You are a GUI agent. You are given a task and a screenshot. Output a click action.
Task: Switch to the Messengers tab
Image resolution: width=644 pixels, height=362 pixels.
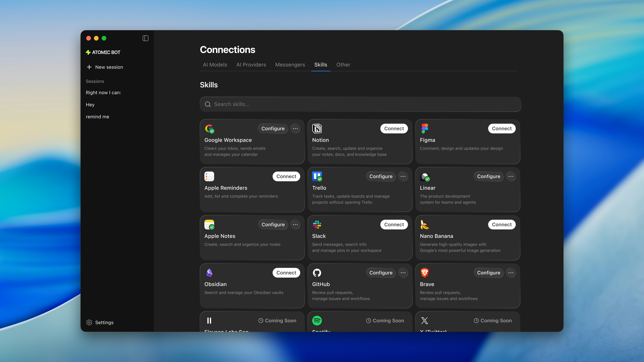[290, 65]
